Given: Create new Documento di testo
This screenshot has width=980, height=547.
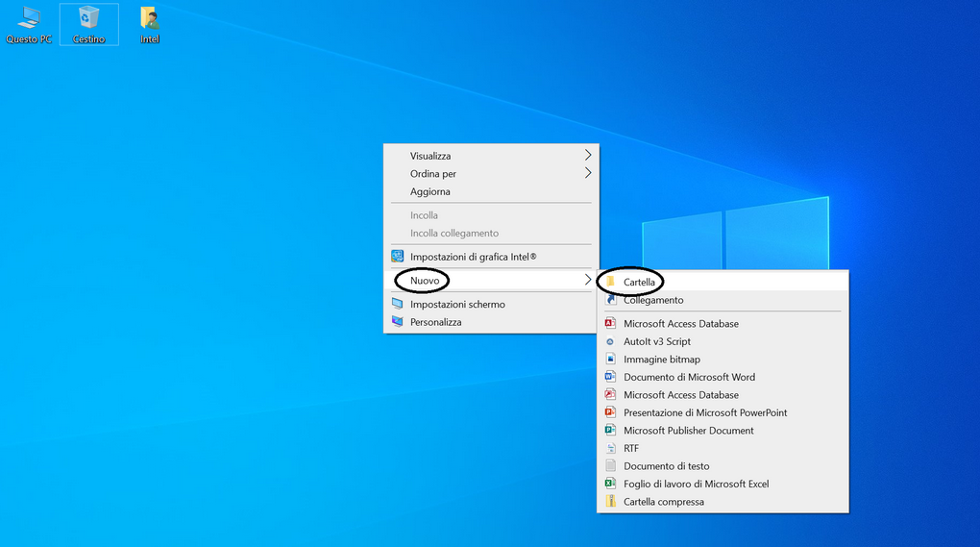Looking at the screenshot, I should [x=723, y=465].
